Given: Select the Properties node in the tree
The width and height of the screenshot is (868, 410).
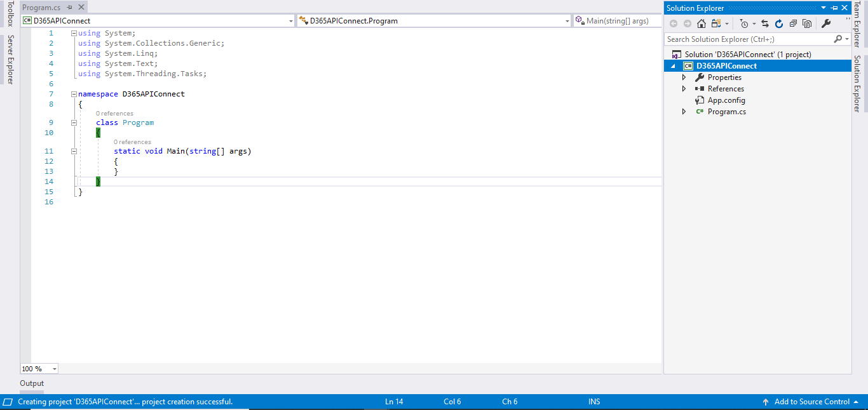Looking at the screenshot, I should [724, 77].
